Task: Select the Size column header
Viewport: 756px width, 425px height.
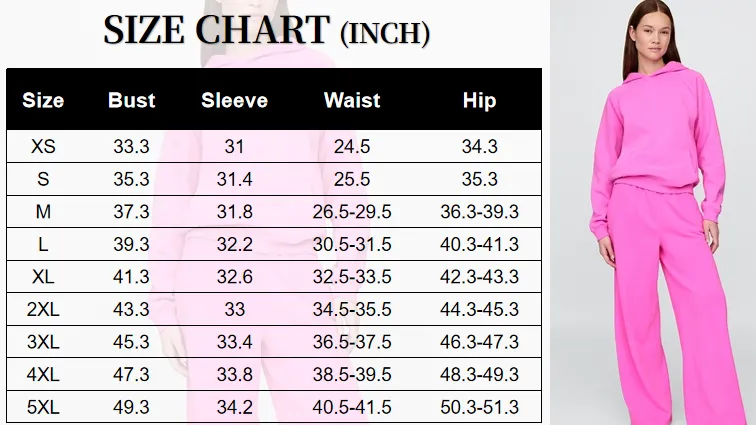Action: coord(43,100)
